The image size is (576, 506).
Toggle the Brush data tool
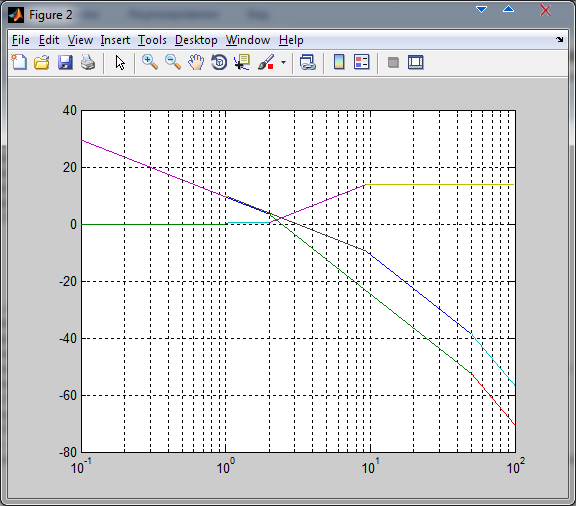(266, 62)
